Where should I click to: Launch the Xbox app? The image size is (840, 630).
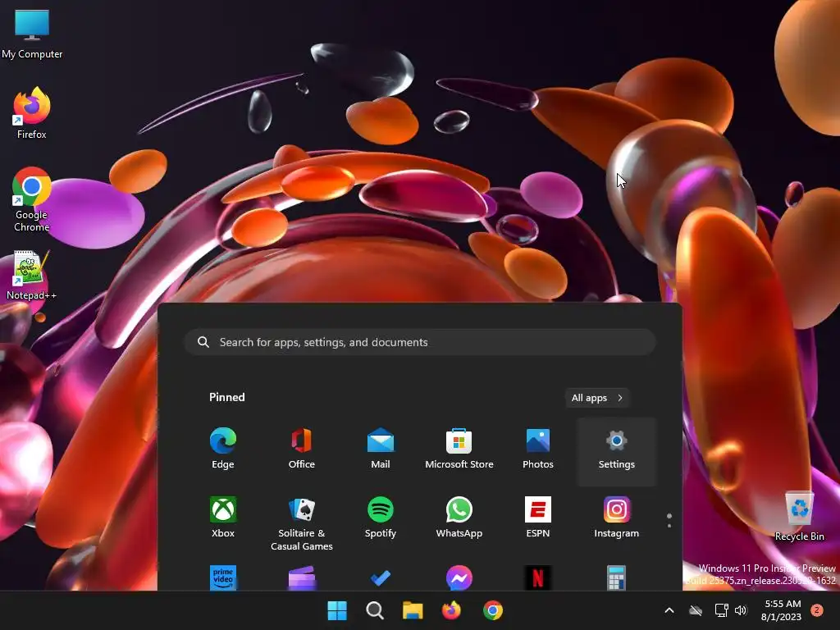(223, 518)
